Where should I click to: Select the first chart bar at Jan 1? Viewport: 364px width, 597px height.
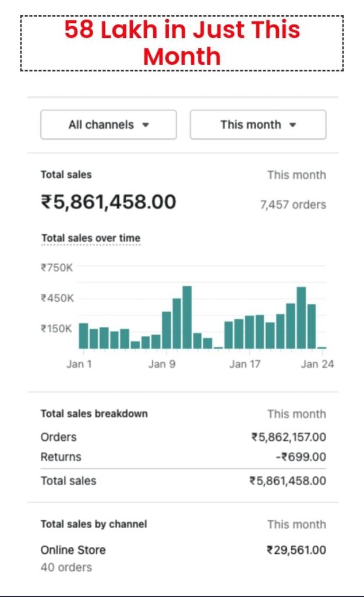coord(83,336)
